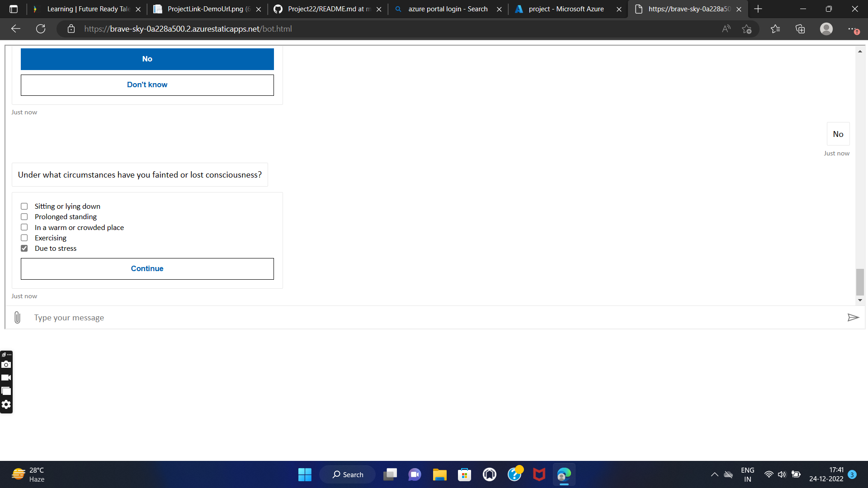Click the send message arrow icon

[x=853, y=318]
